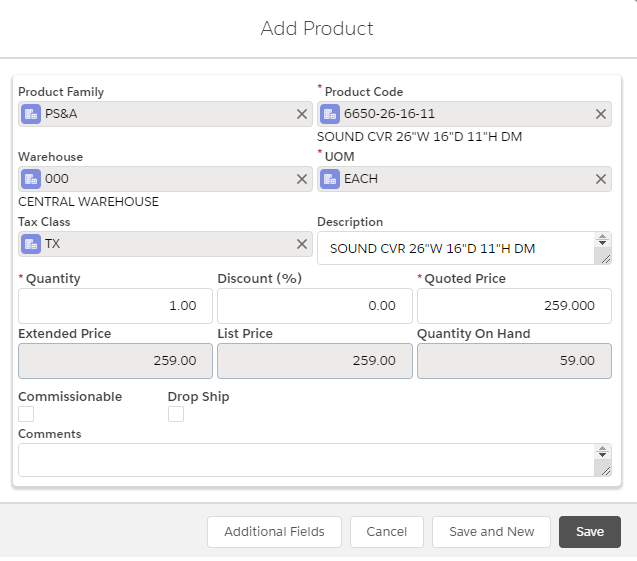The image size is (637, 561).
Task: Click the UOM record icon
Action: click(x=330, y=179)
